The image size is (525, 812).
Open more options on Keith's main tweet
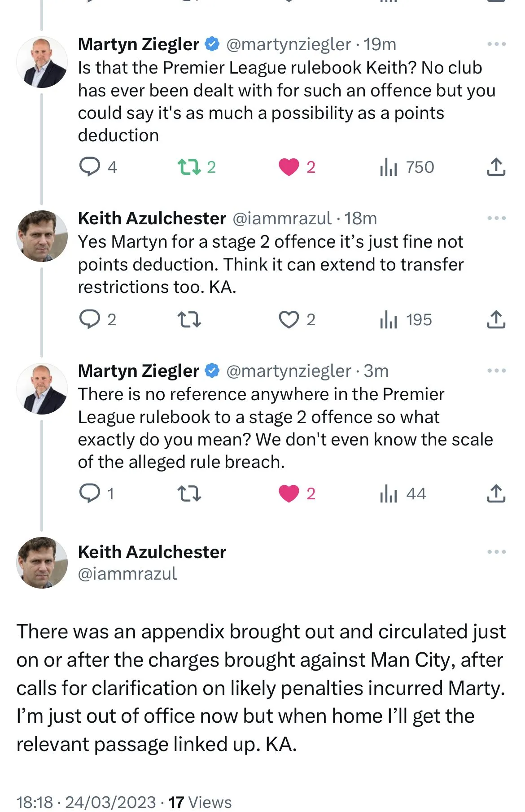[496, 552]
